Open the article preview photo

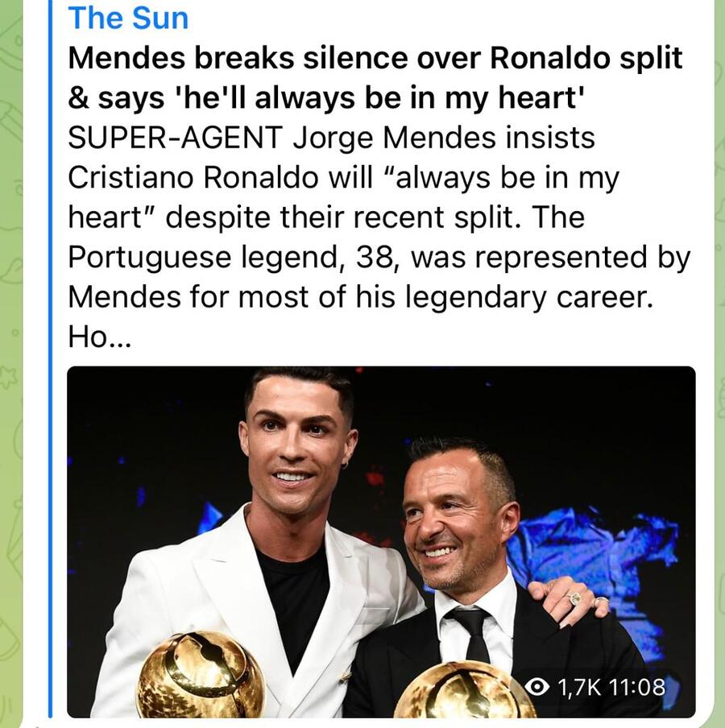[x=380, y=483]
